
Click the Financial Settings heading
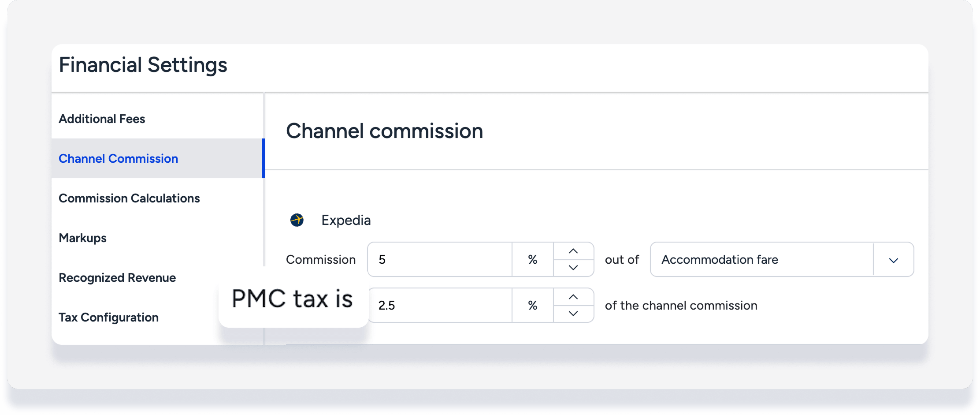click(143, 65)
